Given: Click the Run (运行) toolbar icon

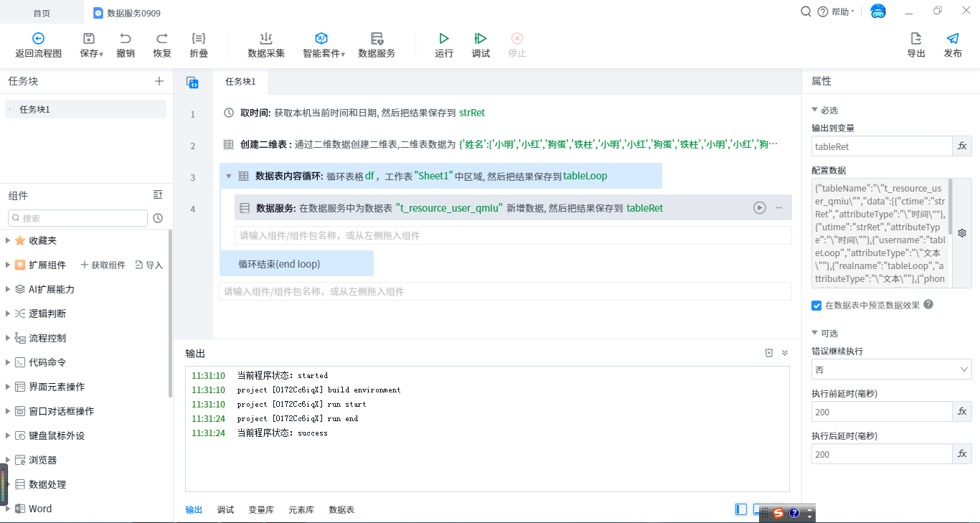Looking at the screenshot, I should (x=444, y=44).
